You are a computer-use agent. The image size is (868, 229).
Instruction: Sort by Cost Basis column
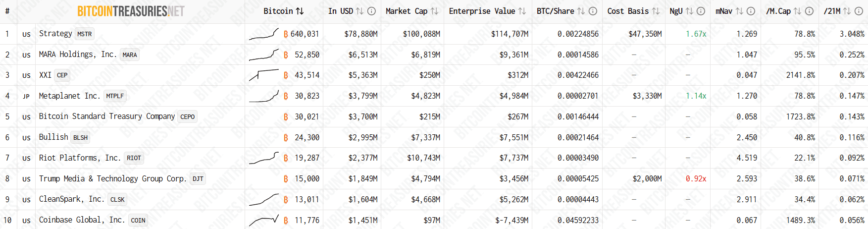tap(656, 11)
